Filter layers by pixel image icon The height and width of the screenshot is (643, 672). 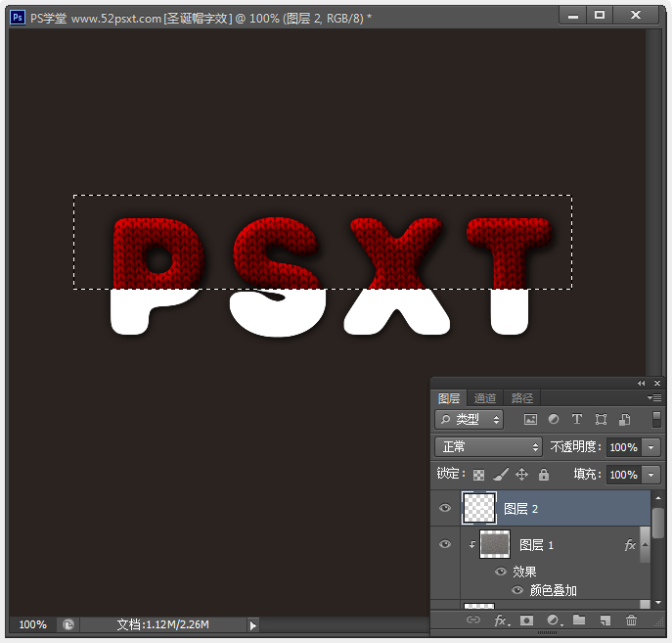530,419
